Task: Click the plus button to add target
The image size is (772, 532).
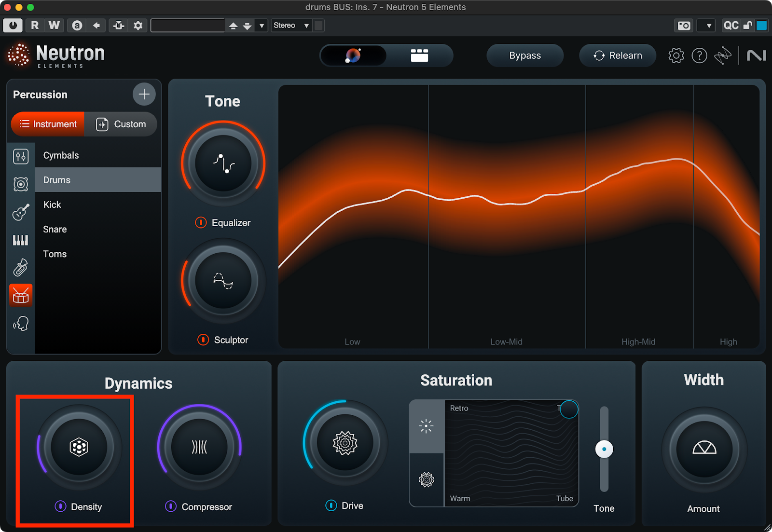Action: point(144,94)
